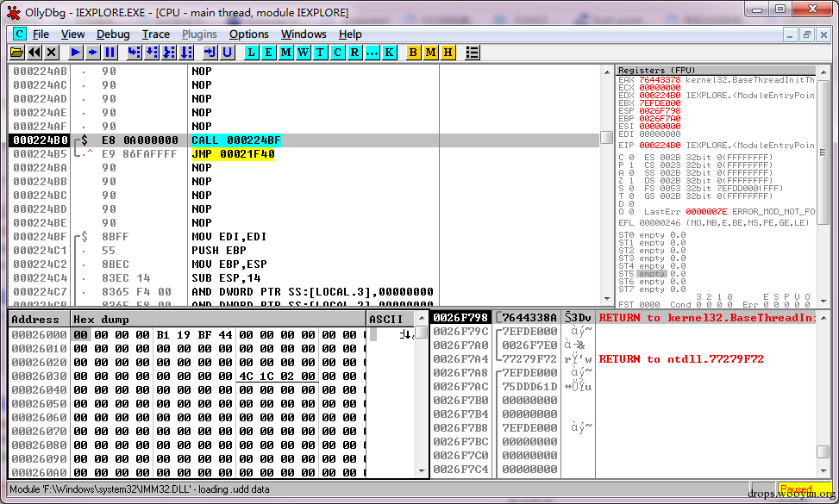
Task: Restore the inner CPU child window
Action: point(807,35)
